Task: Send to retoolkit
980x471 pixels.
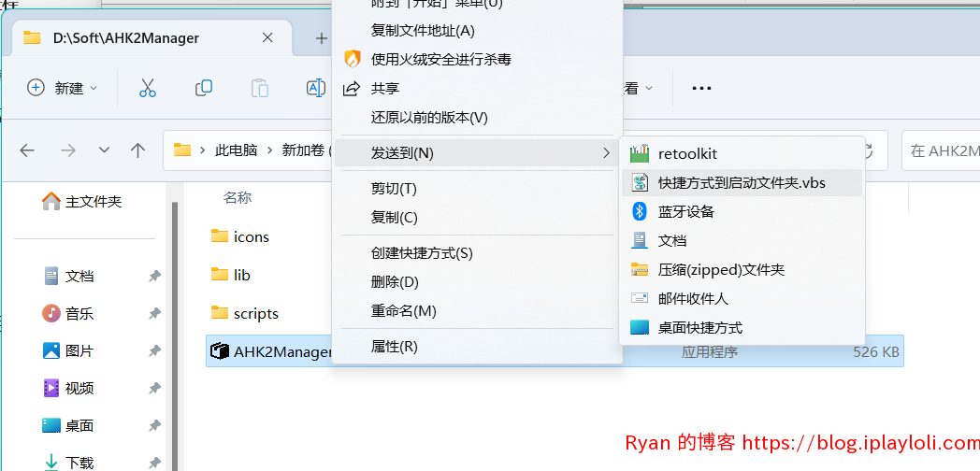Action: tap(742, 153)
